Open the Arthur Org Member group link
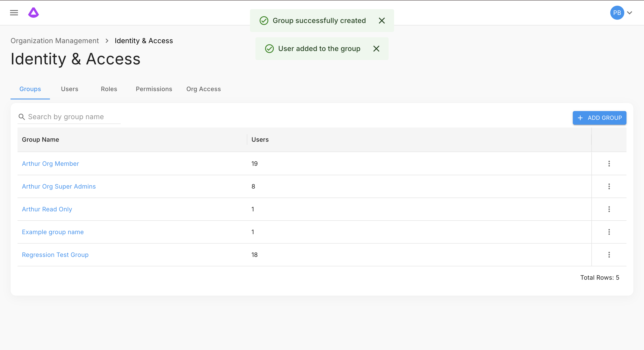Screen dimensions: 644x350 click(x=50, y=163)
